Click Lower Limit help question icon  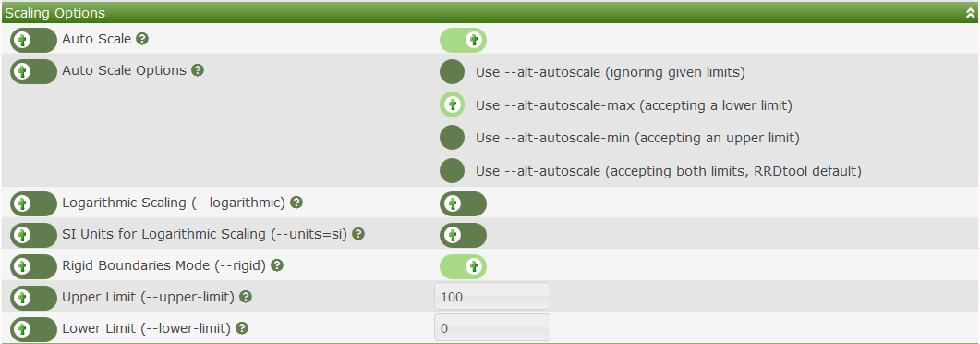pyautogui.click(x=242, y=327)
